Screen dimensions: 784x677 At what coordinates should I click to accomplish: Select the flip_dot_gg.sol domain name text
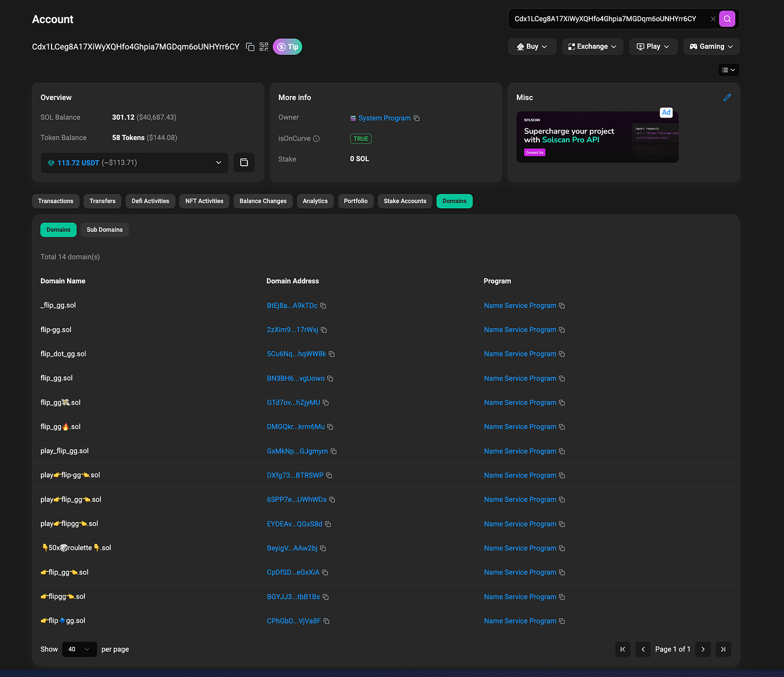pos(63,354)
